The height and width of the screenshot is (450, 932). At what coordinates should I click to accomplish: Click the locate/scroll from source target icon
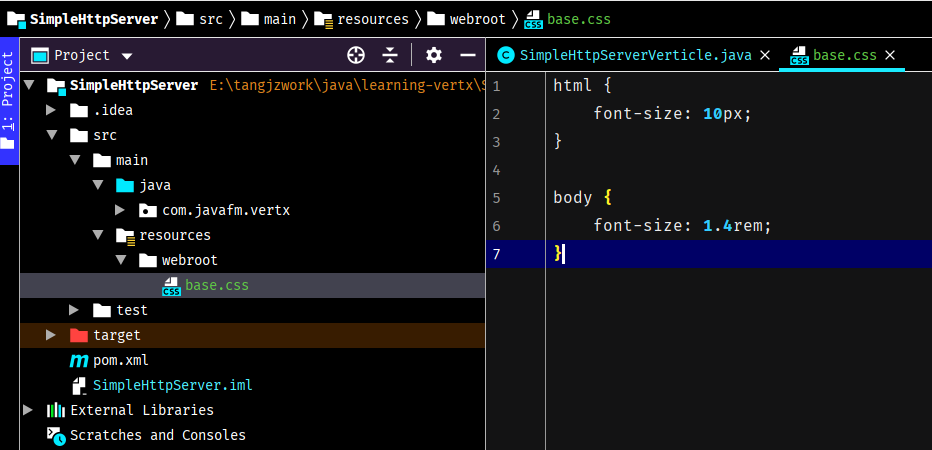click(356, 55)
